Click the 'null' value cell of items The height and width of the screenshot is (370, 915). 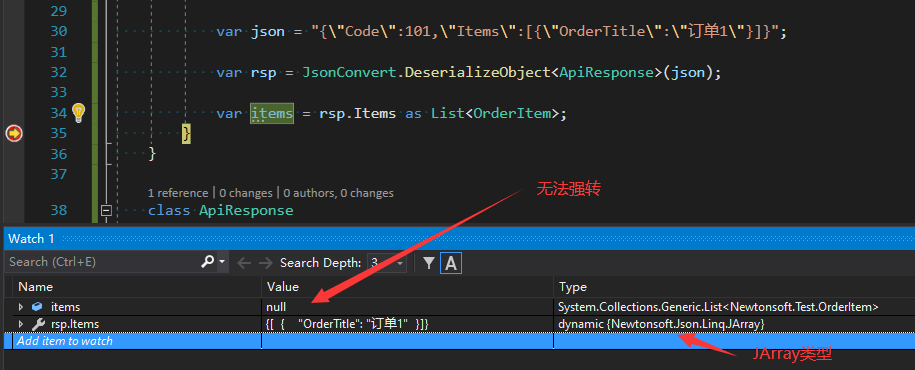pyautogui.click(x=277, y=306)
